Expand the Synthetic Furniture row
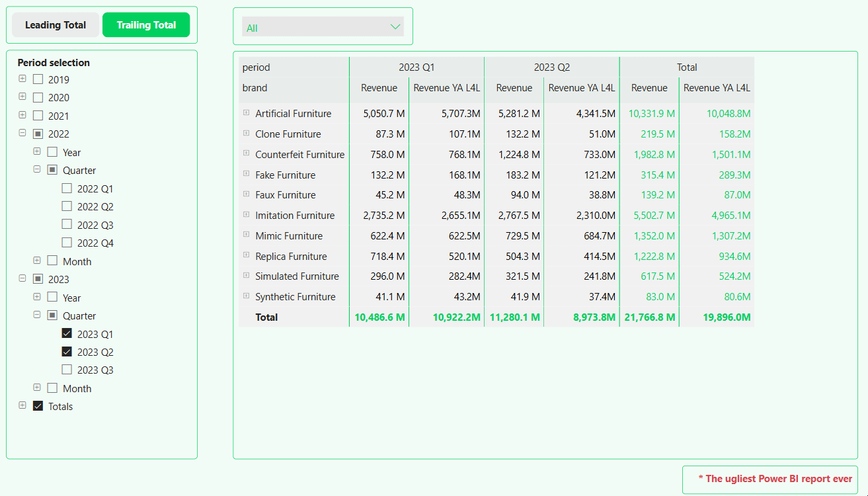The height and width of the screenshot is (496, 868). point(247,296)
